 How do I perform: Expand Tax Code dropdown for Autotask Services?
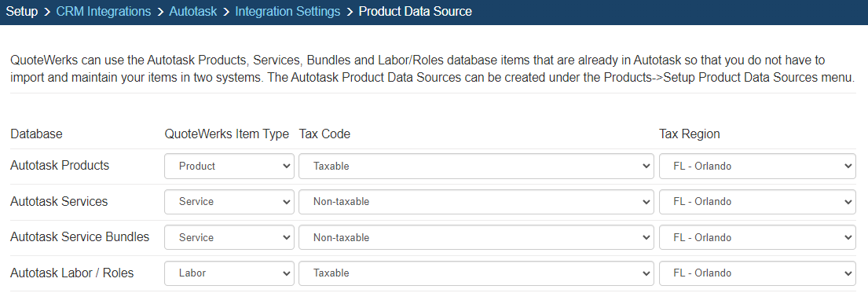tap(476, 202)
